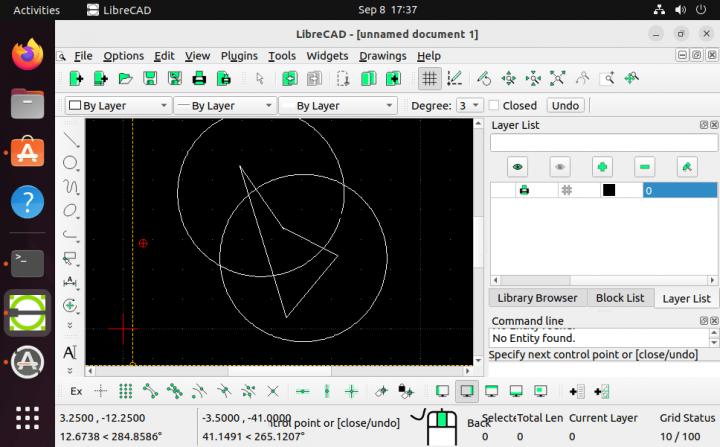Open the Library Browser tab
The width and height of the screenshot is (720, 447).
pyautogui.click(x=537, y=298)
